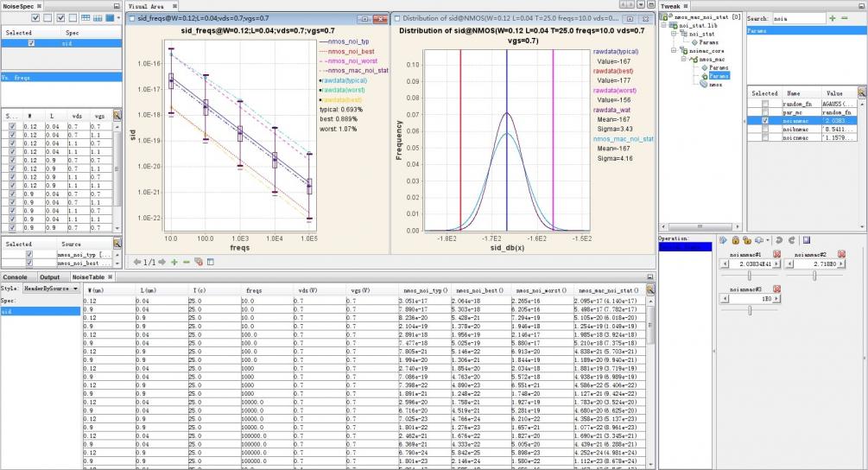Remove the noiammac#2 tweak with red X
This screenshot has width=868, height=470.
[841, 254]
